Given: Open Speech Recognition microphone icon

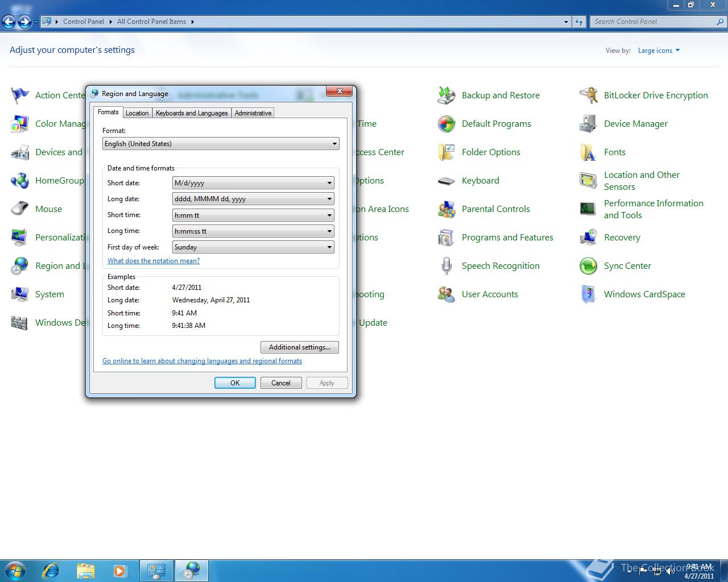Looking at the screenshot, I should [446, 265].
